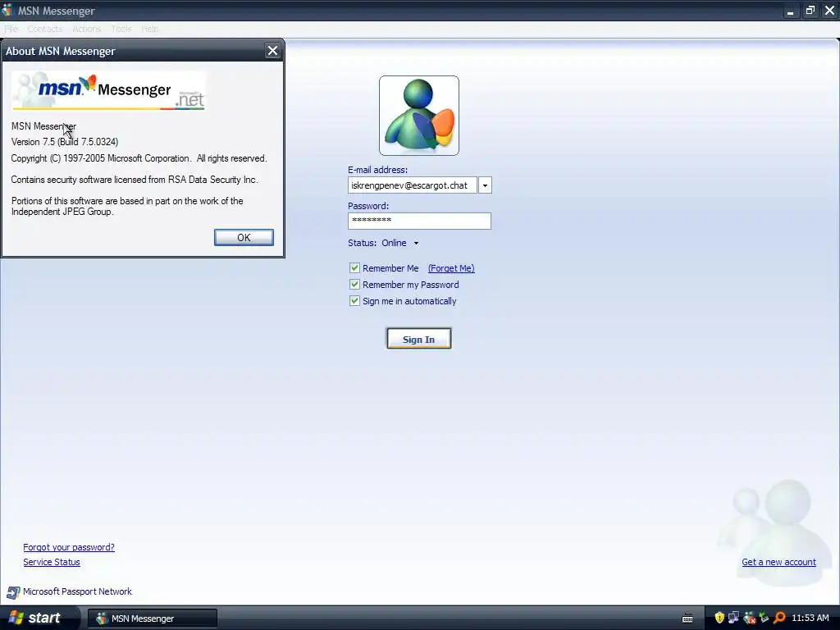The image size is (840, 630).
Task: Open the Help menu
Action: coord(149,29)
